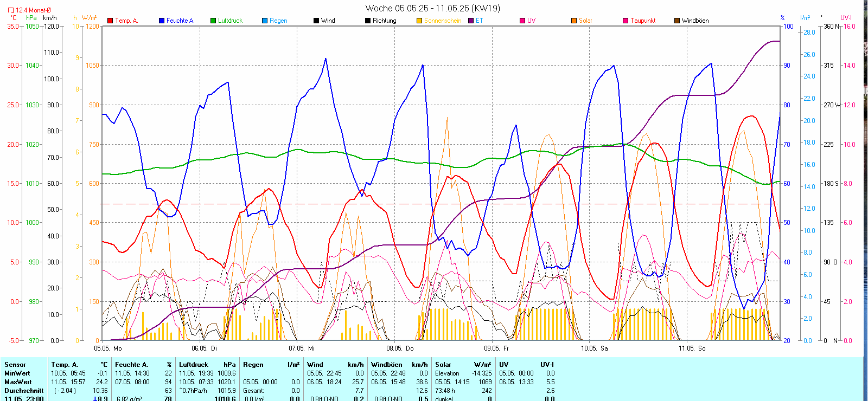Click the purple ET legend square
Viewport: 868px width, 401px height.
tap(471, 21)
